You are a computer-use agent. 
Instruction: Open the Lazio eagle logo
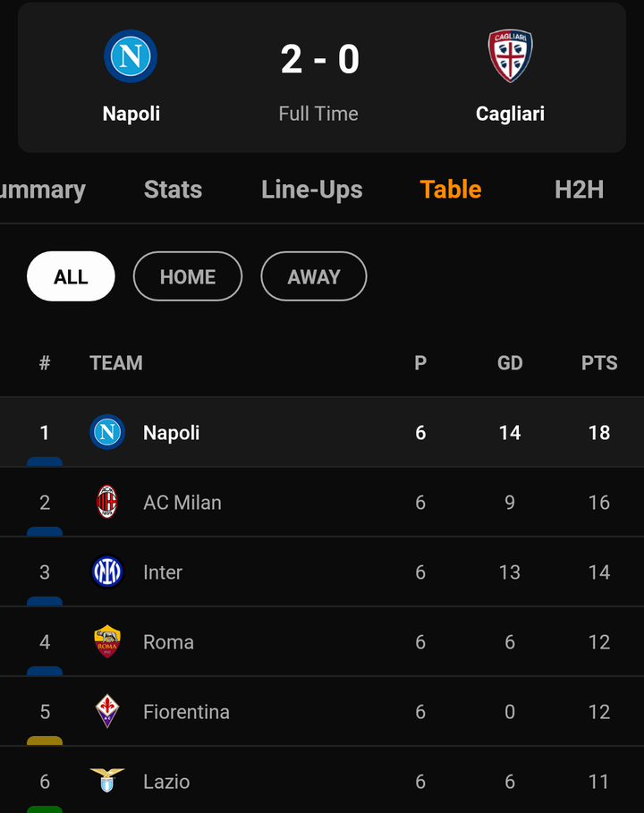(107, 780)
